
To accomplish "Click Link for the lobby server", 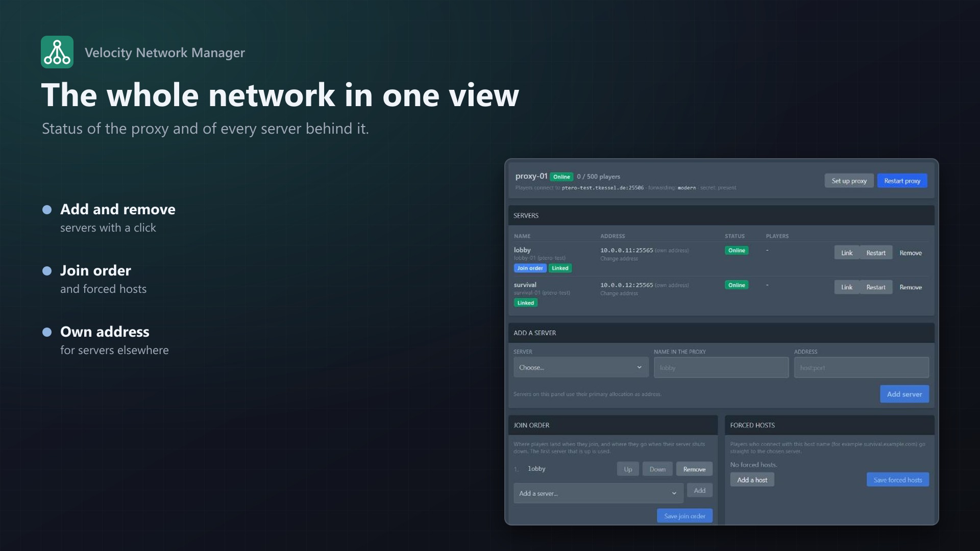I will point(847,253).
